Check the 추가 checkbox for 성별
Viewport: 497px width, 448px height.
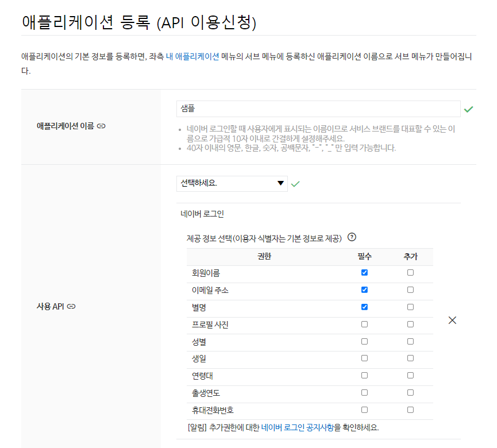click(x=410, y=341)
